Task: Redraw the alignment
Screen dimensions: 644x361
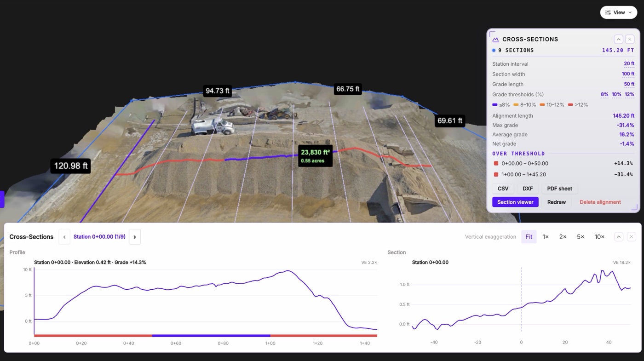Action: pyautogui.click(x=557, y=202)
